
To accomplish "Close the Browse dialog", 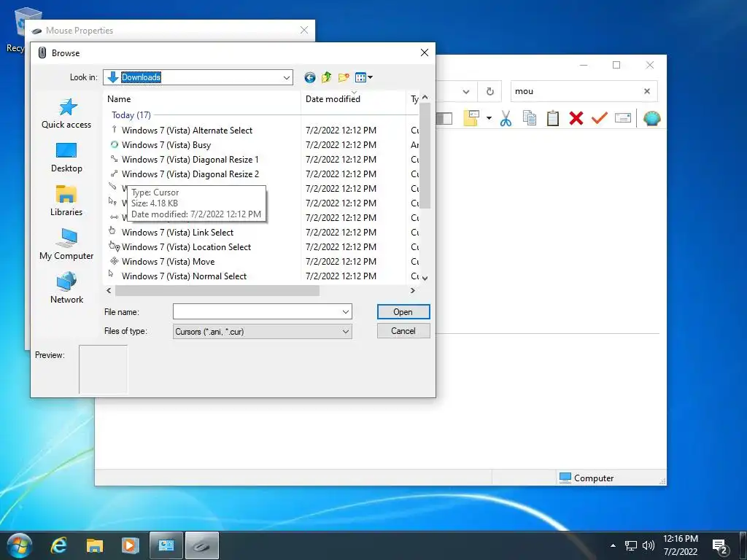I will coord(425,52).
